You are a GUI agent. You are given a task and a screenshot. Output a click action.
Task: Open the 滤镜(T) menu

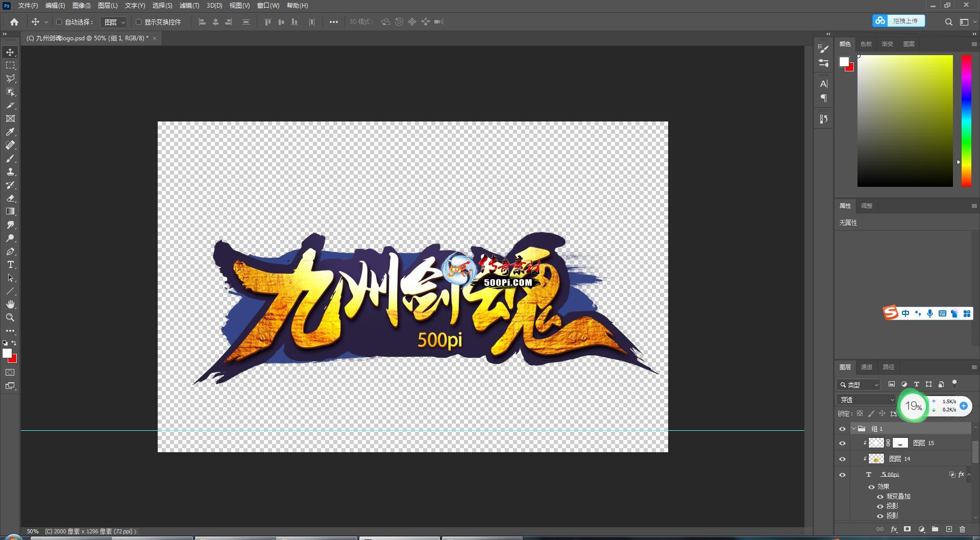coord(189,6)
